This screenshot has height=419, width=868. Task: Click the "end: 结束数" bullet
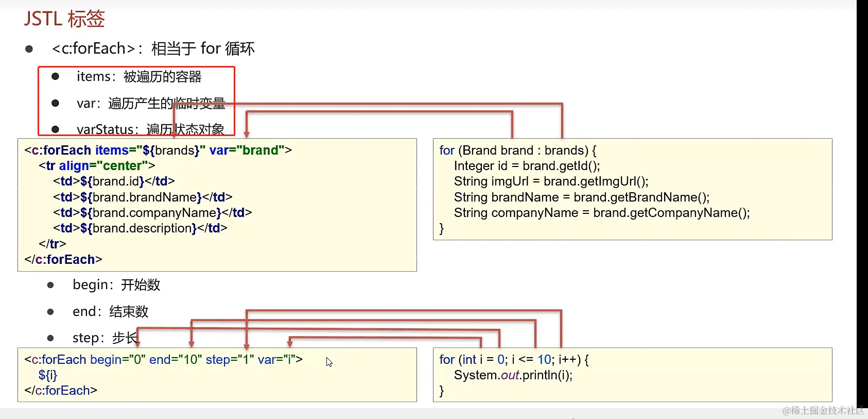click(x=110, y=311)
